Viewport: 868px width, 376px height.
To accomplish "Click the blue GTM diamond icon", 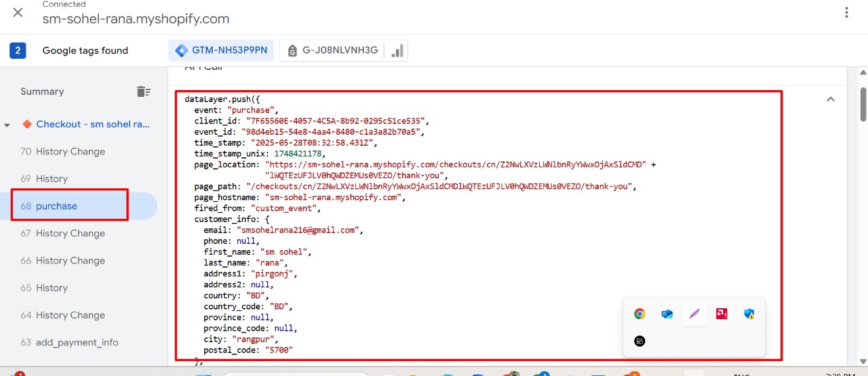I will (x=181, y=51).
